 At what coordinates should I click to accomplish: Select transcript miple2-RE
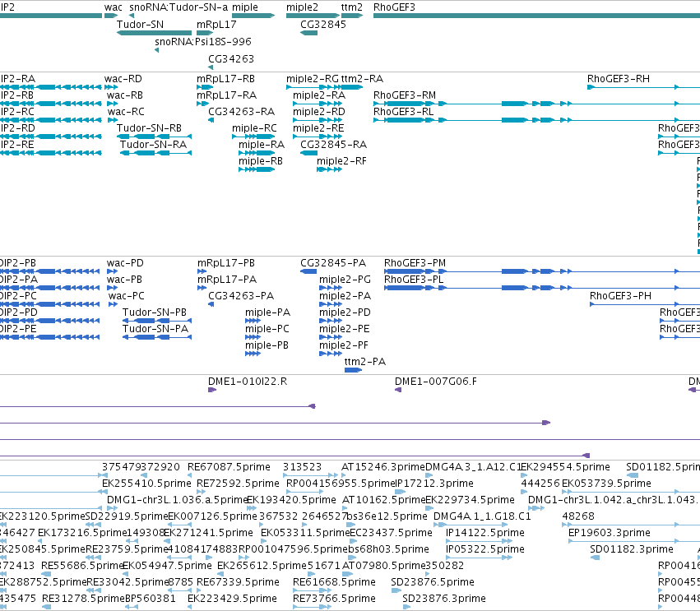[x=318, y=128]
